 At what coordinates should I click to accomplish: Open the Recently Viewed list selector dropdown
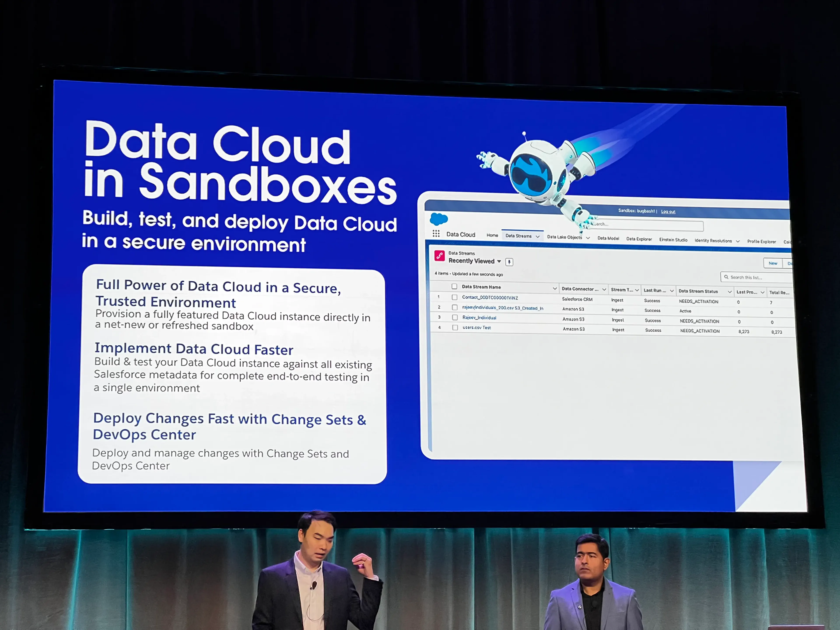(x=499, y=261)
